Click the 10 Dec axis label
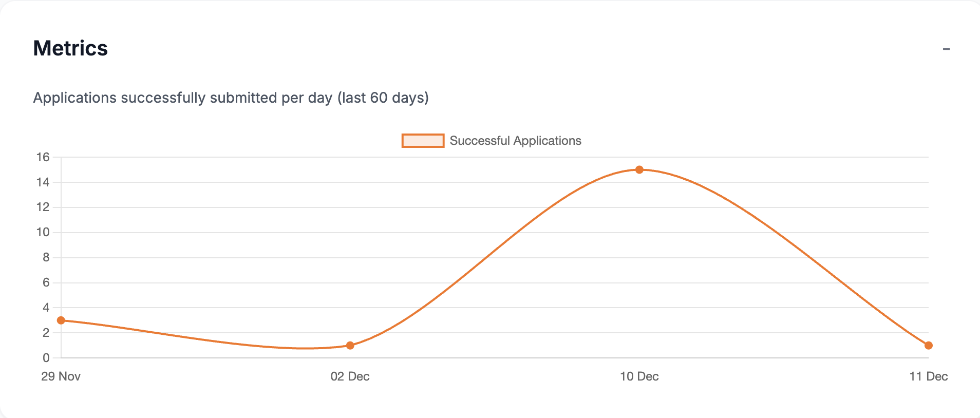This screenshot has height=418, width=980. tap(639, 376)
